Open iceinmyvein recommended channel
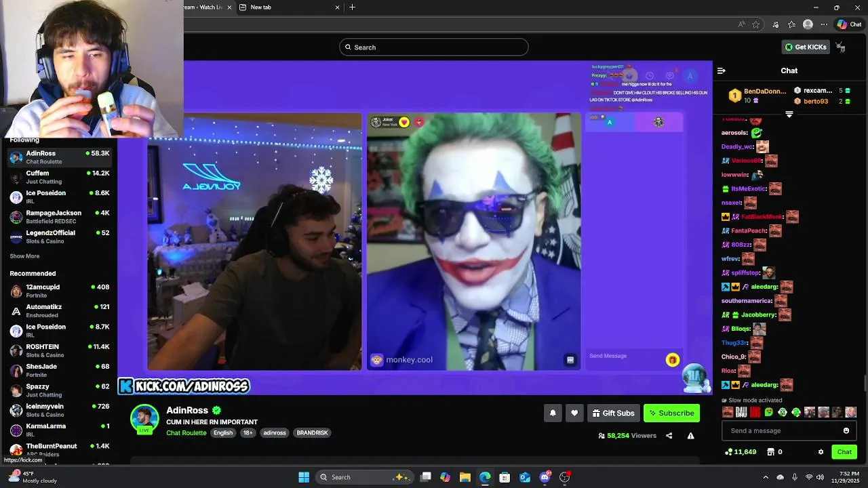Image resolution: width=868 pixels, height=488 pixels. click(x=59, y=410)
